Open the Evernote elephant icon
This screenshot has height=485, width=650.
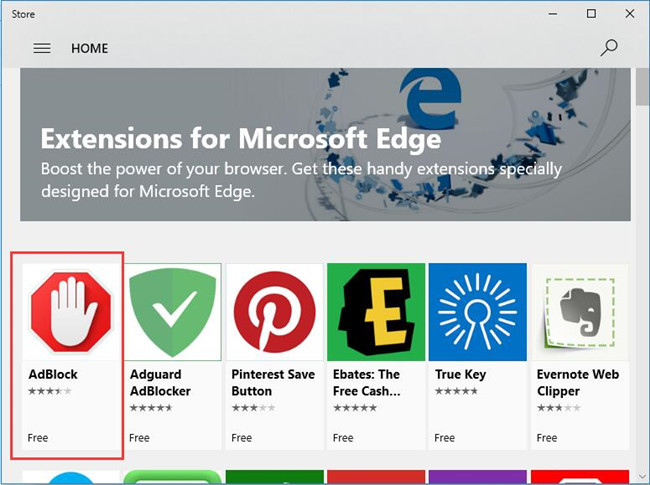580,312
